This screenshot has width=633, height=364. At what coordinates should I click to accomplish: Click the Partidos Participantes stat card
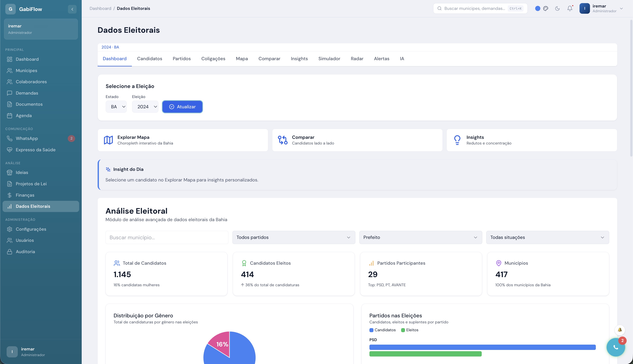click(x=421, y=274)
